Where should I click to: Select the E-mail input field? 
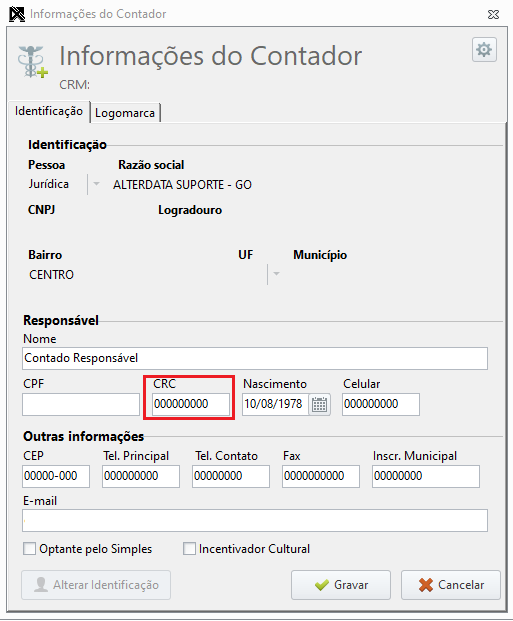(x=255, y=520)
